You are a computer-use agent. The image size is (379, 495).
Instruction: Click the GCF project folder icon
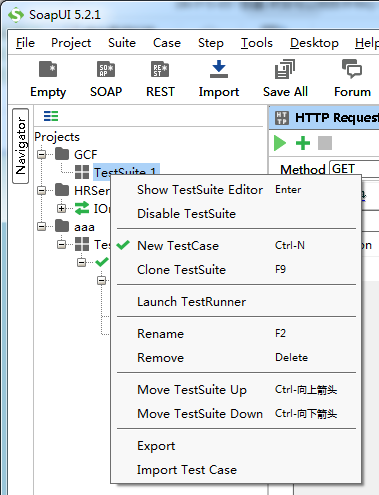click(62, 154)
